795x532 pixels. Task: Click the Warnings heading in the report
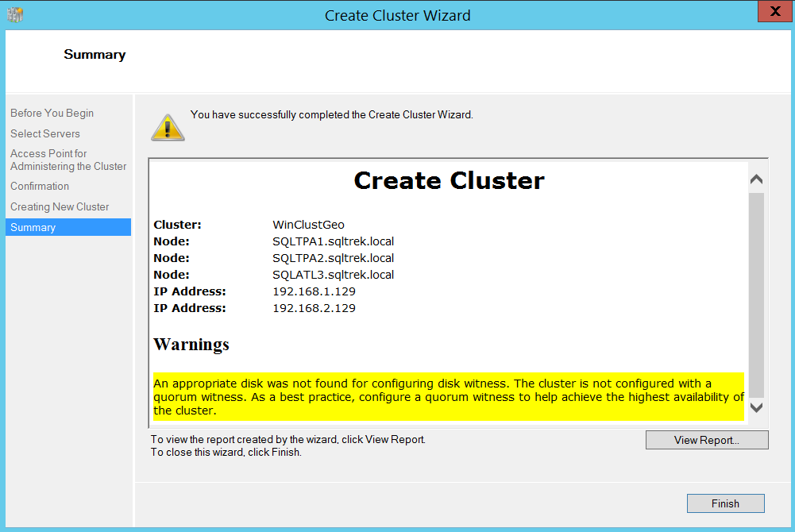point(191,345)
